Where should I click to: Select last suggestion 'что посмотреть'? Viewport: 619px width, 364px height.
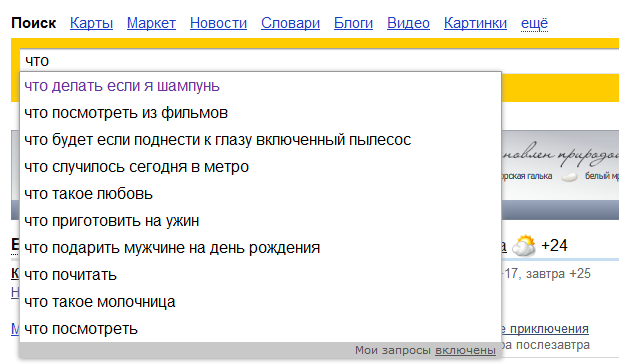(x=261, y=328)
